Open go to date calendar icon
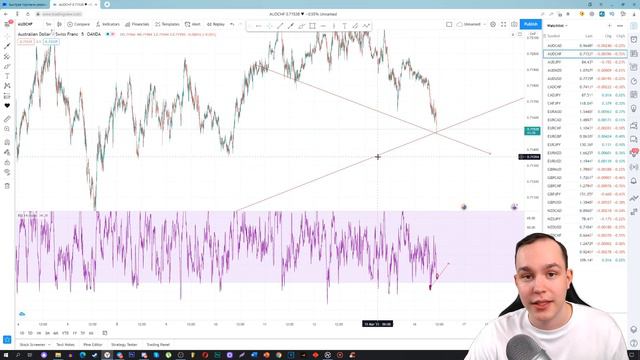This screenshot has width=640, height=360. click(x=104, y=333)
